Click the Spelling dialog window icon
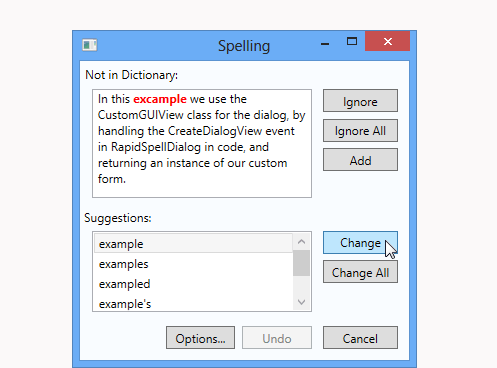This screenshot has height=368, width=497. tap(90, 45)
